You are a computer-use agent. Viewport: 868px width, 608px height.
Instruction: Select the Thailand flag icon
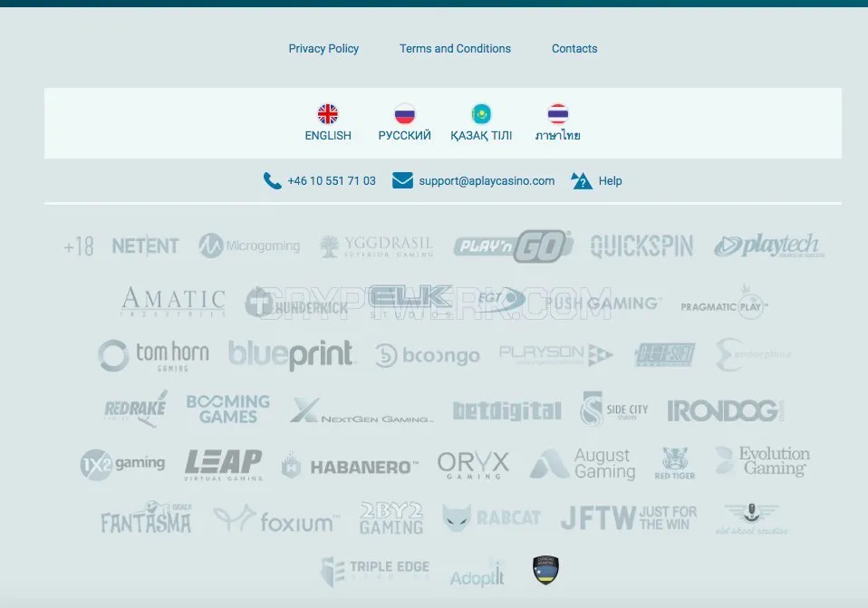[x=557, y=114]
